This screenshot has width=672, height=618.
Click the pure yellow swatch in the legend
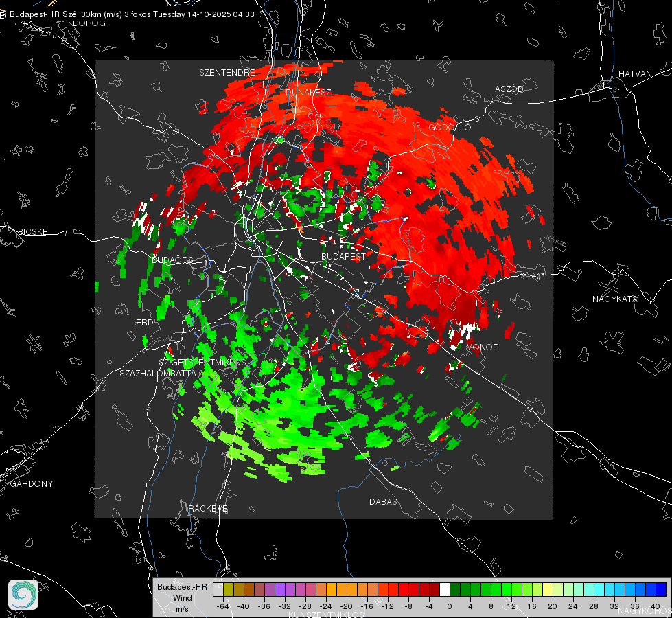548,589
